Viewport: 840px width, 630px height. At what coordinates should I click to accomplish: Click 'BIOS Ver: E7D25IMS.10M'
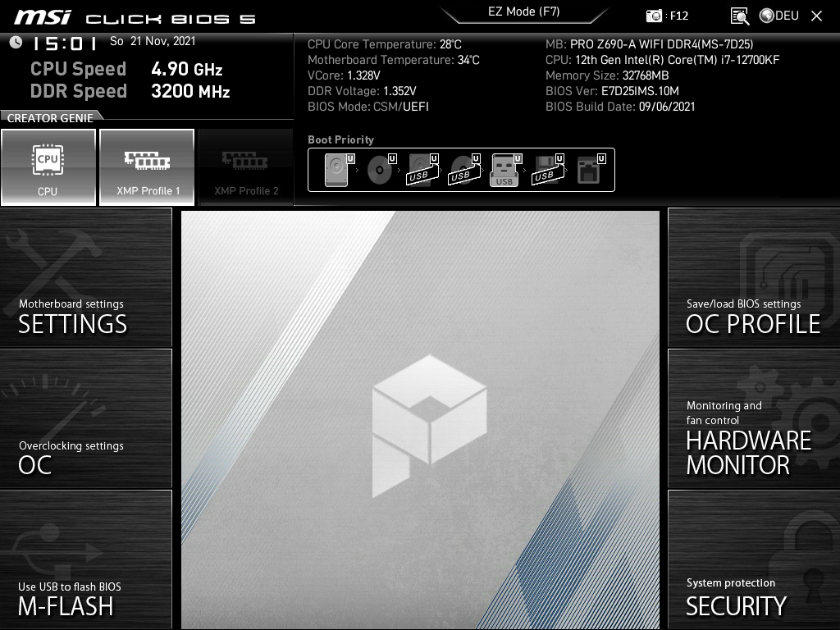point(612,91)
